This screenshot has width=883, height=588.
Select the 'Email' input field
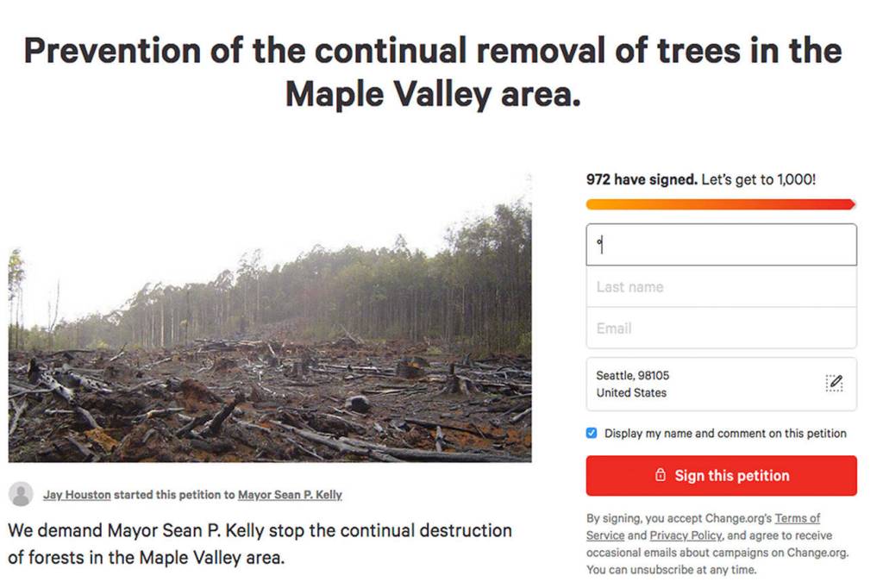[722, 328]
